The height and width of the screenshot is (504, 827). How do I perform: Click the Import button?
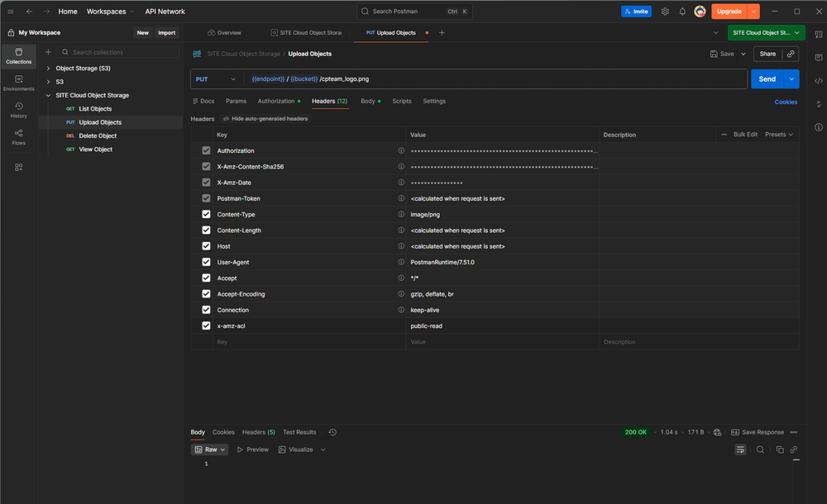coord(167,33)
